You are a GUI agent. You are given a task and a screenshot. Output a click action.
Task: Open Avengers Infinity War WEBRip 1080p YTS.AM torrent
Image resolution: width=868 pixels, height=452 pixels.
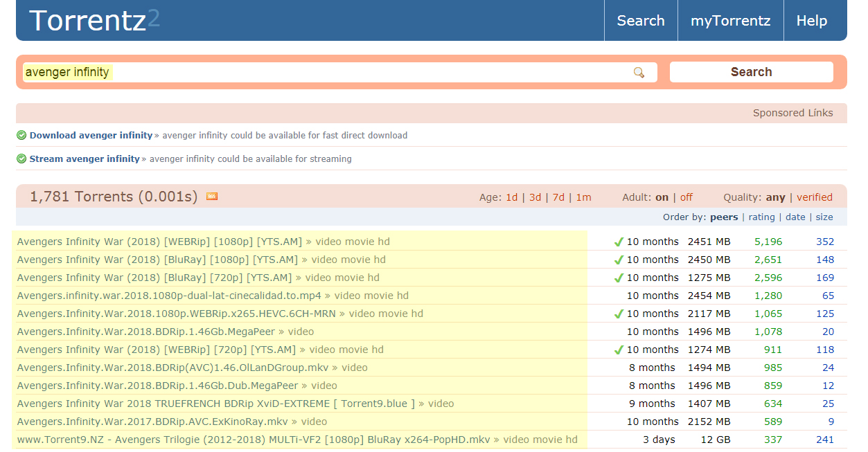(x=159, y=242)
